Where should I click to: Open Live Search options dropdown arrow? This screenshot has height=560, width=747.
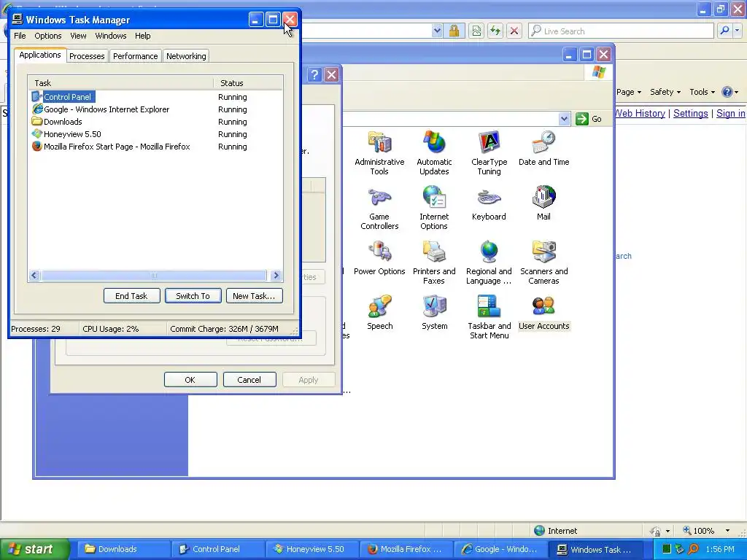(x=737, y=31)
